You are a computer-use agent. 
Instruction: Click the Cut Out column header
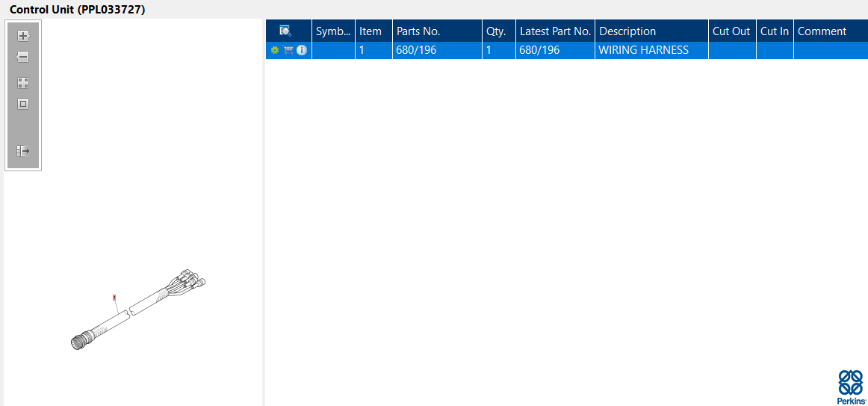coord(732,31)
